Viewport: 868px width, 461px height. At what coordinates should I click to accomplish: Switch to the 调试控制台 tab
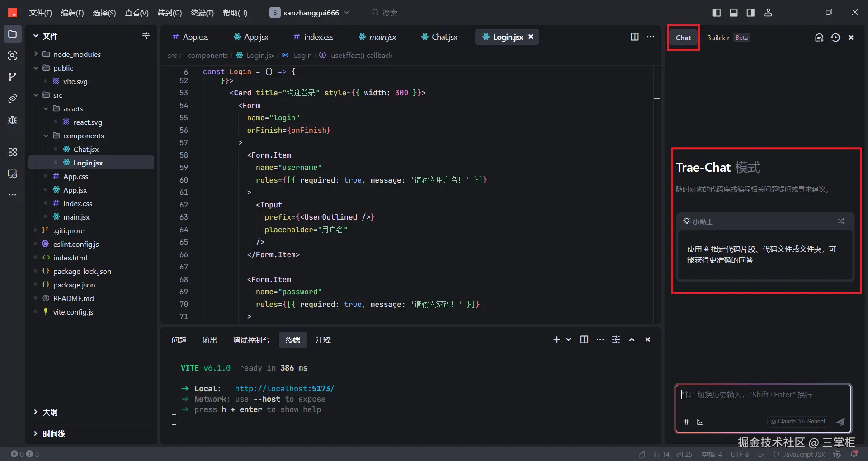click(251, 340)
